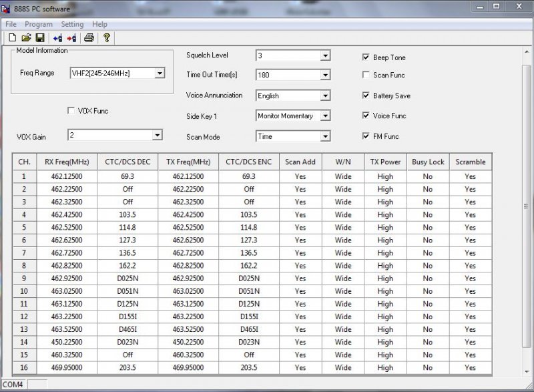Enable the Scan Func checkbox
This screenshot has width=534, height=392.
pyautogui.click(x=366, y=75)
